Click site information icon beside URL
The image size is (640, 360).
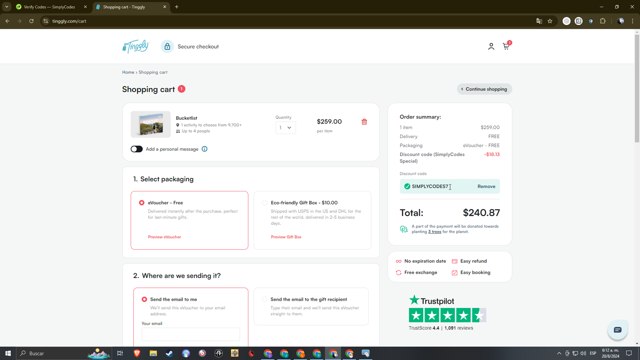(x=46, y=21)
